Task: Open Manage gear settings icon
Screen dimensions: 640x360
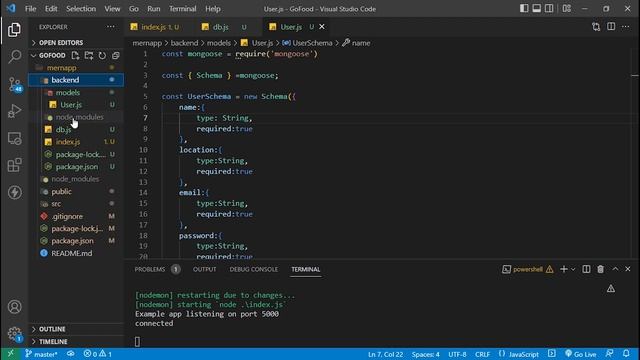Action: click(x=14, y=334)
